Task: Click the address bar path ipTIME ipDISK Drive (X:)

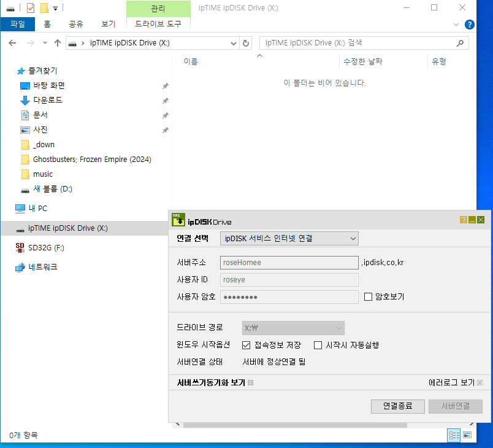Action: pos(129,43)
